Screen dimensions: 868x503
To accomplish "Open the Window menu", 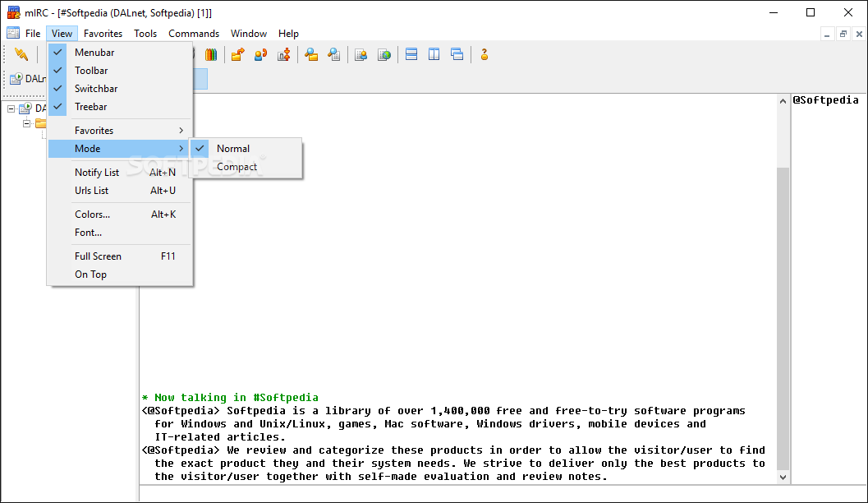I will [249, 33].
